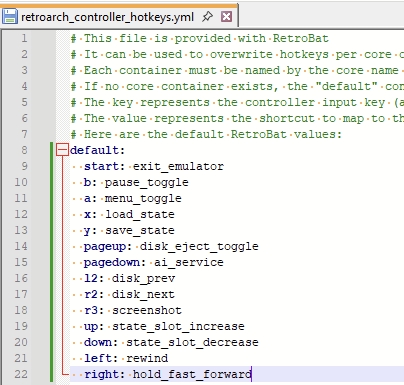Click the screenshot value on line 18

147,310
